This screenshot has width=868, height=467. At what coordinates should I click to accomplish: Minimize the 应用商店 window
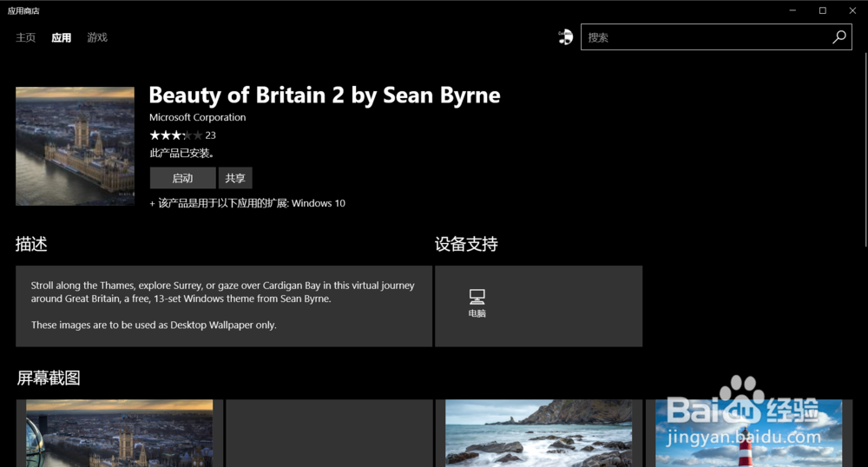tap(792, 10)
